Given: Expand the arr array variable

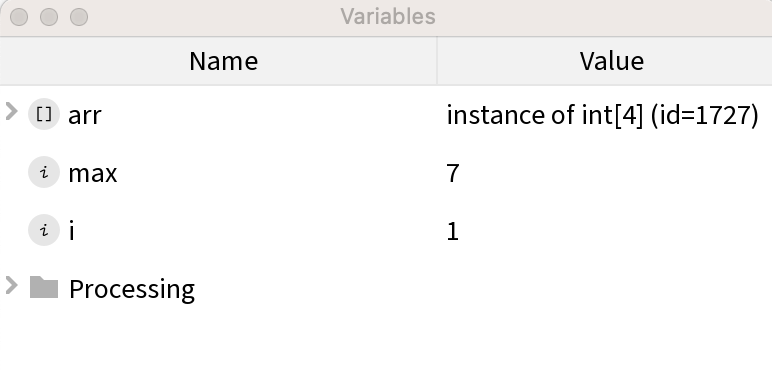Looking at the screenshot, I should coord(11,112).
